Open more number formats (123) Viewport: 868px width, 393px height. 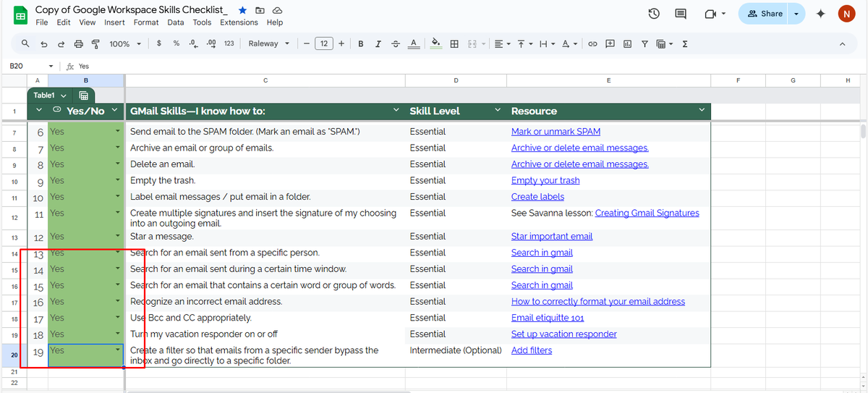[229, 43]
